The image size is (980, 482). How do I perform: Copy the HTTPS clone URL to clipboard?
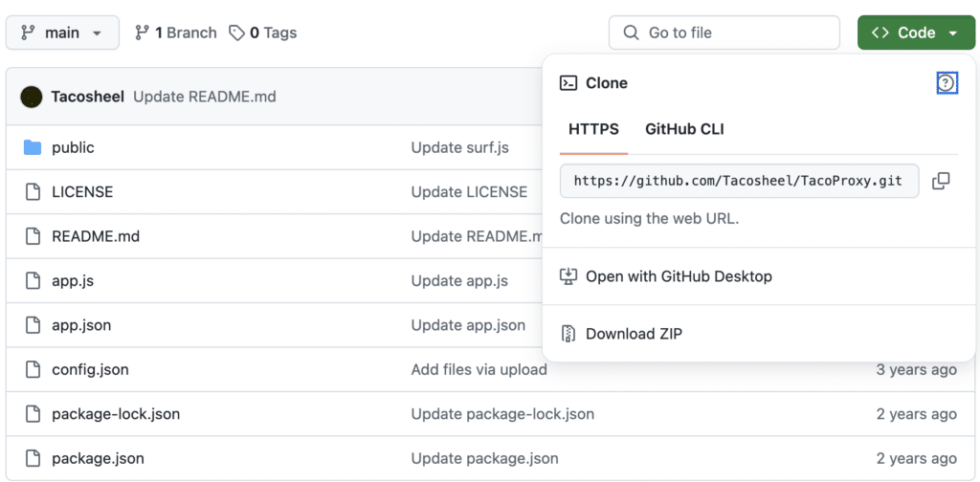pos(941,181)
